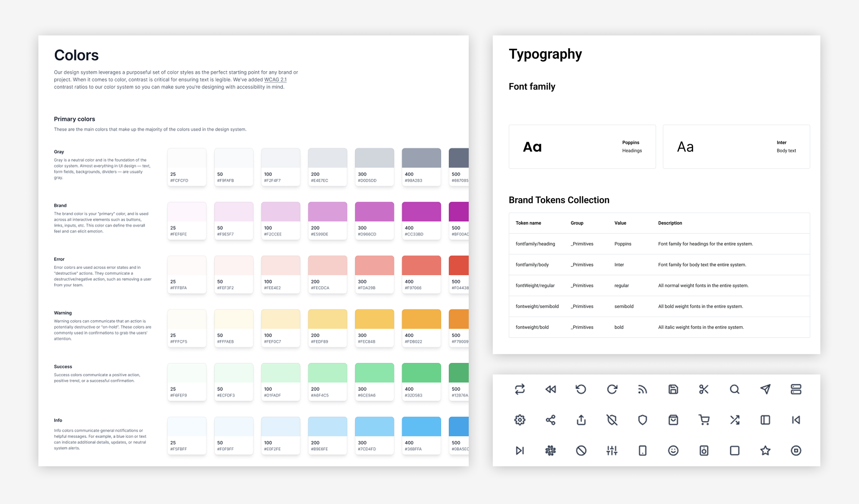This screenshot has width=859, height=504.
Task: Click the magnifying glass search icon
Action: point(734,389)
